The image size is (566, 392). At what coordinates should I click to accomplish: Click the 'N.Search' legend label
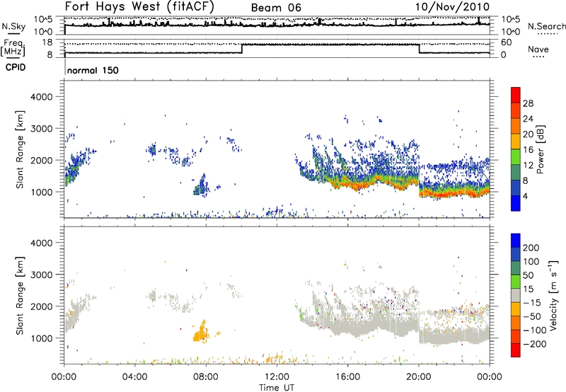(546, 26)
